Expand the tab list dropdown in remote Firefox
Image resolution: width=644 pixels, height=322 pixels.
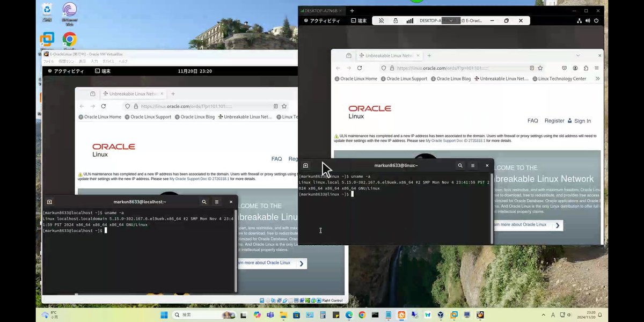578,55
